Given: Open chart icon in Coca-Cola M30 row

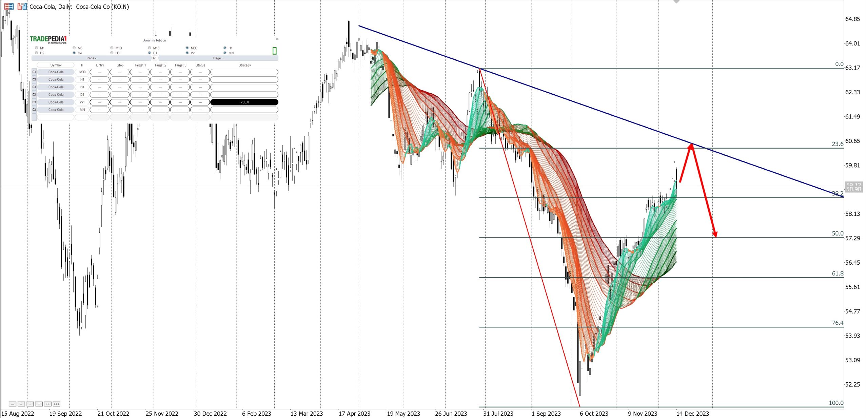Looking at the screenshot, I should pos(34,72).
